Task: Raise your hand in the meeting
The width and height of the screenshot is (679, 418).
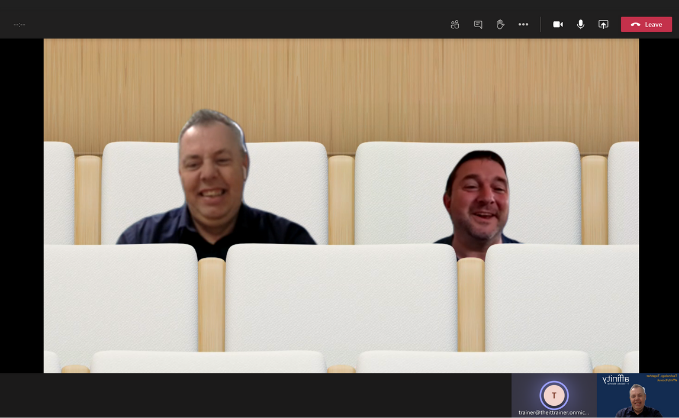Action: point(501,25)
